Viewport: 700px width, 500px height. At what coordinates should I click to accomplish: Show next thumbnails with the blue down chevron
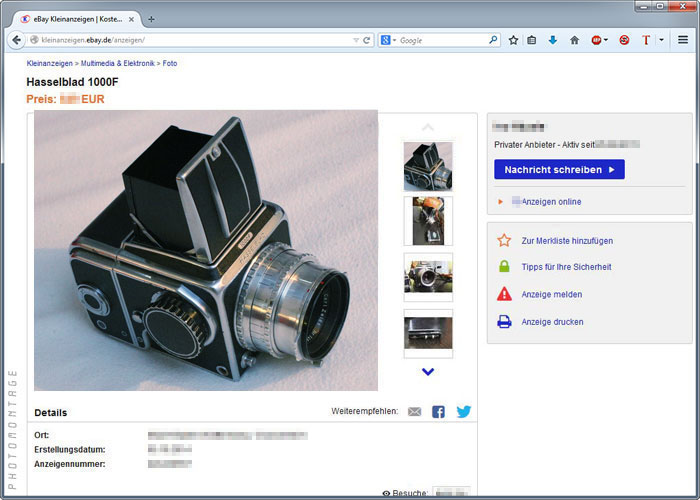pyautogui.click(x=428, y=371)
